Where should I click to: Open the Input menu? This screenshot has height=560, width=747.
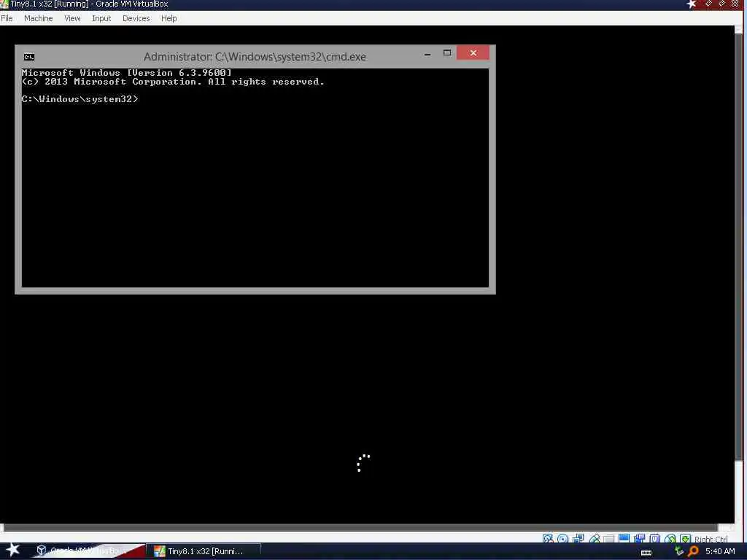(x=101, y=18)
